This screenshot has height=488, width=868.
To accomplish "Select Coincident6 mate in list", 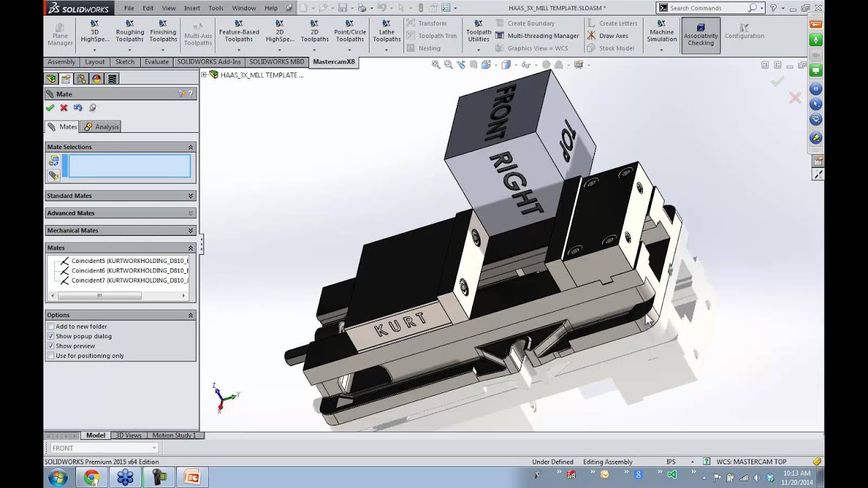I will coord(123,270).
